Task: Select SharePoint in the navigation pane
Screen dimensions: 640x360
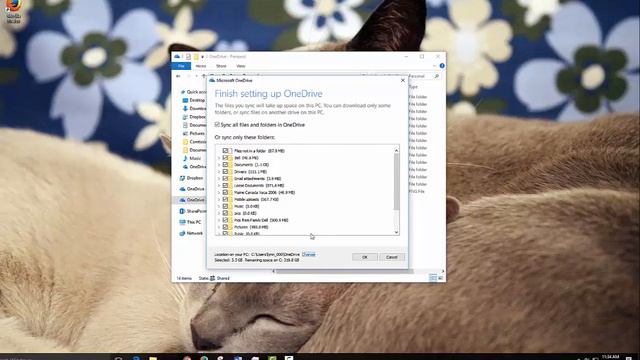Action: pyautogui.click(x=193, y=211)
